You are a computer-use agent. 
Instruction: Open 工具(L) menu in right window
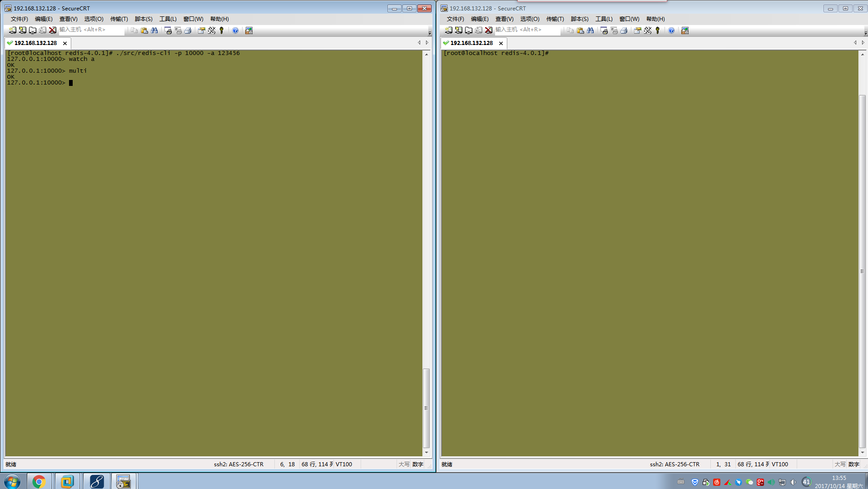(x=604, y=19)
